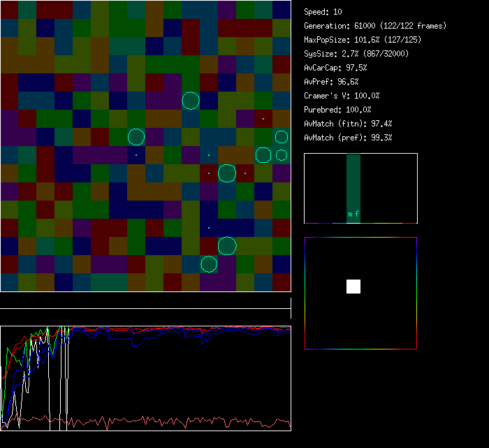Click the topmost green circle in the grid
The image size is (489, 448).
point(191,101)
